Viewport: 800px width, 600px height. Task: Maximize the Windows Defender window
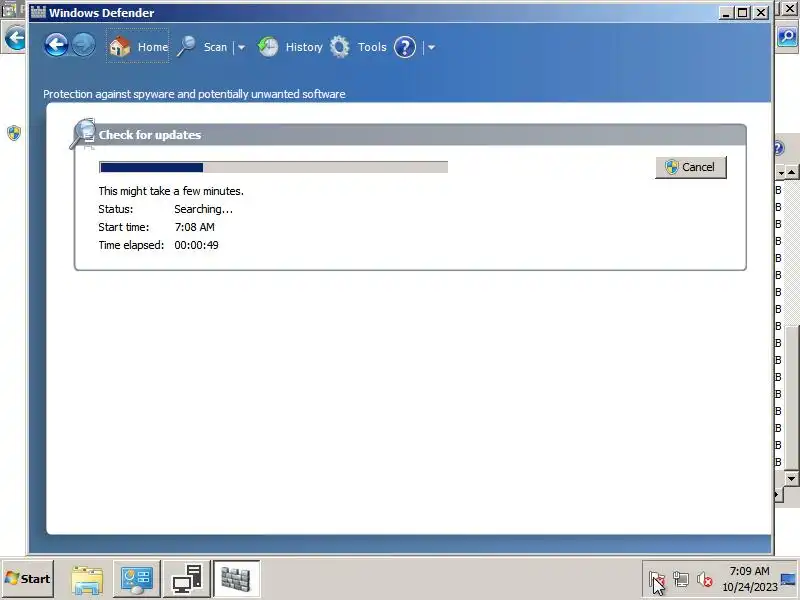pyautogui.click(x=743, y=12)
